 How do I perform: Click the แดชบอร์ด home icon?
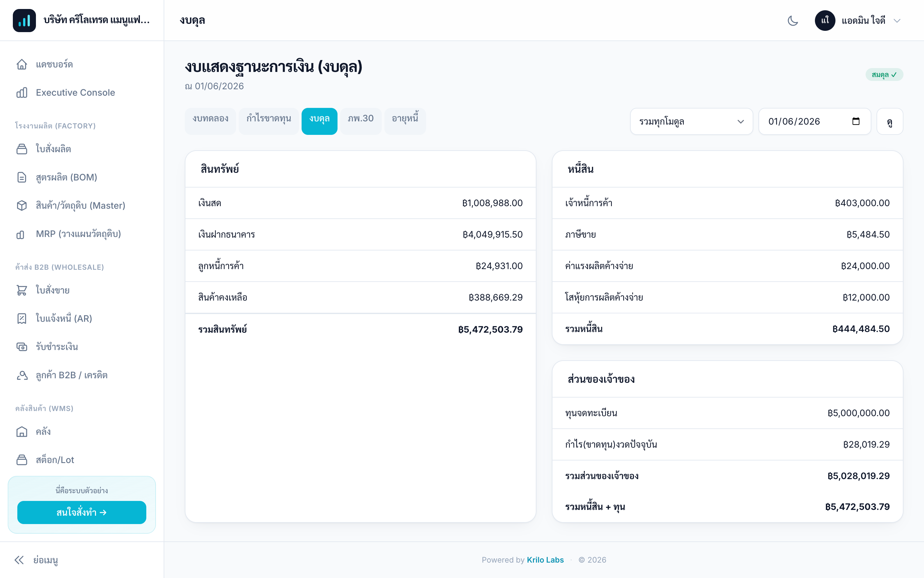(22, 64)
